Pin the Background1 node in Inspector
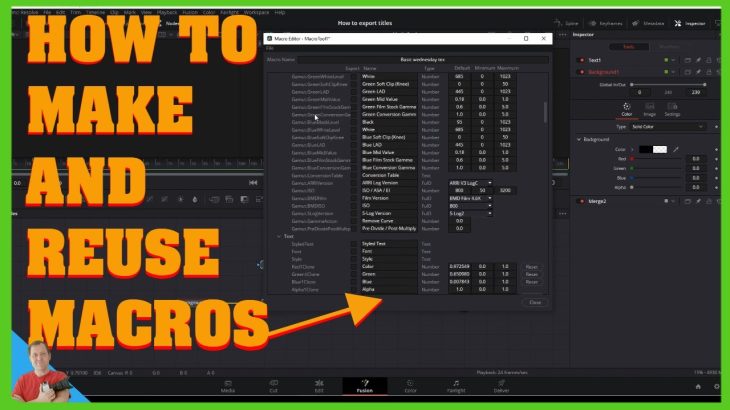Screen dimensions: 730x410 pos(698,72)
